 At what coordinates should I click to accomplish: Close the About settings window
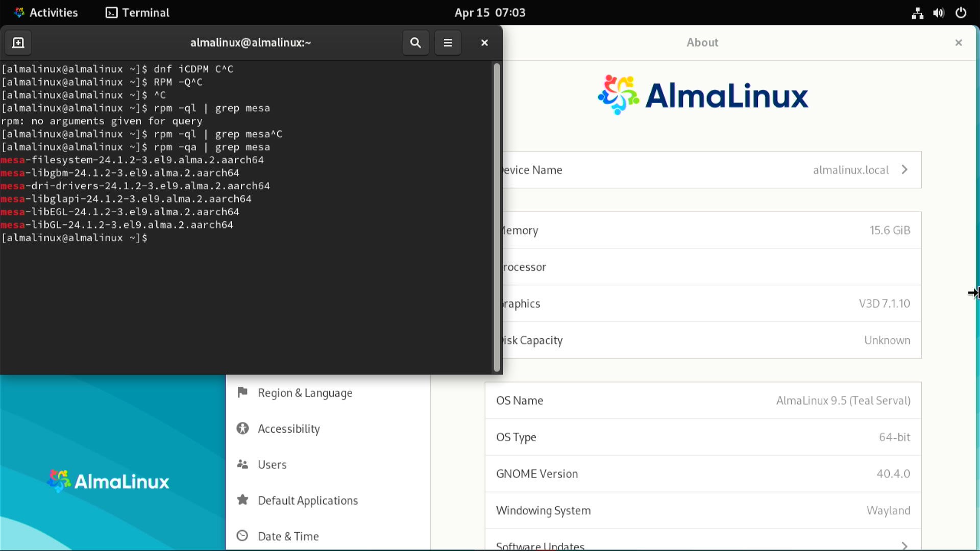tap(959, 43)
